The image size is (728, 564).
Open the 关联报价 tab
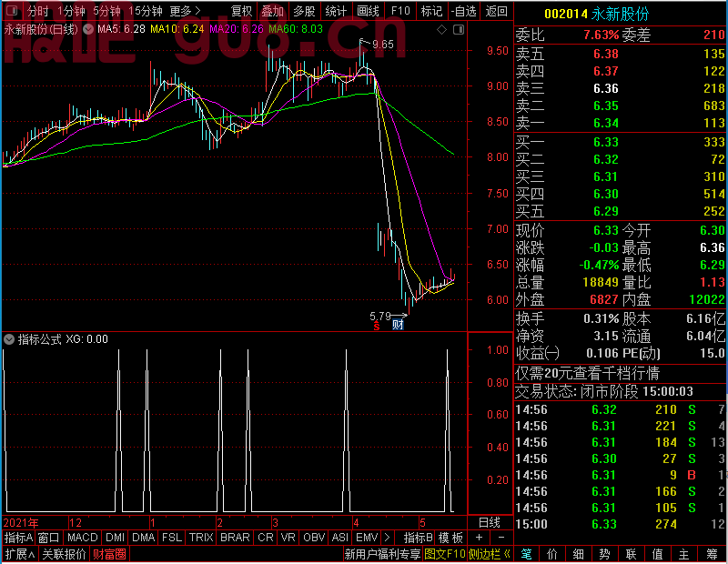tap(64, 554)
